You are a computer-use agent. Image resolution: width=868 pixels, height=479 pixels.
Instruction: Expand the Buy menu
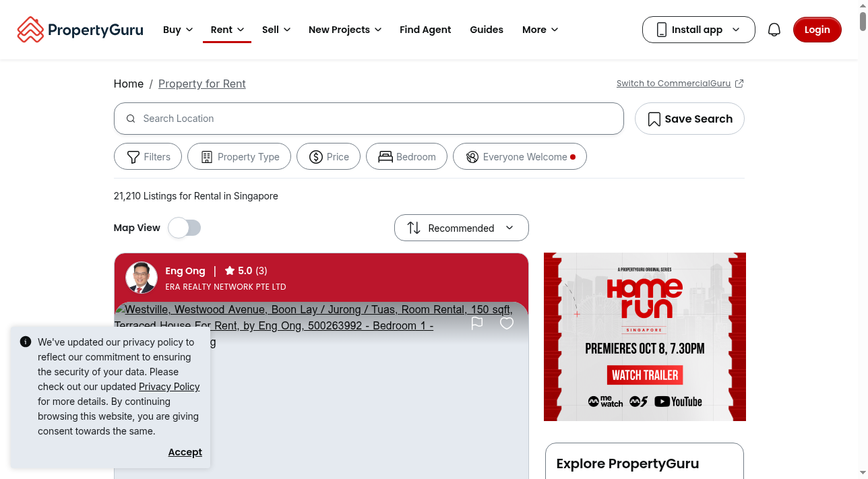[x=178, y=30]
